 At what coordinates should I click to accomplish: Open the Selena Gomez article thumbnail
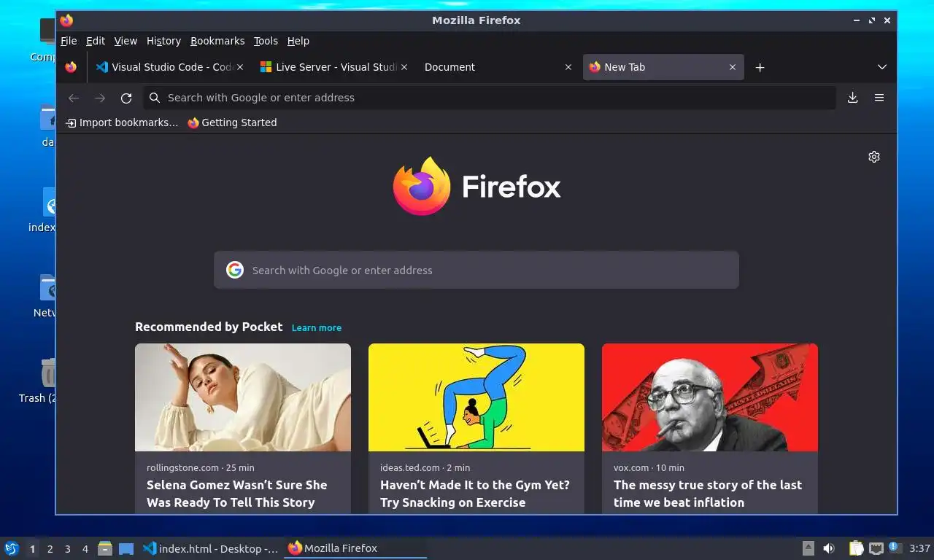(243, 397)
